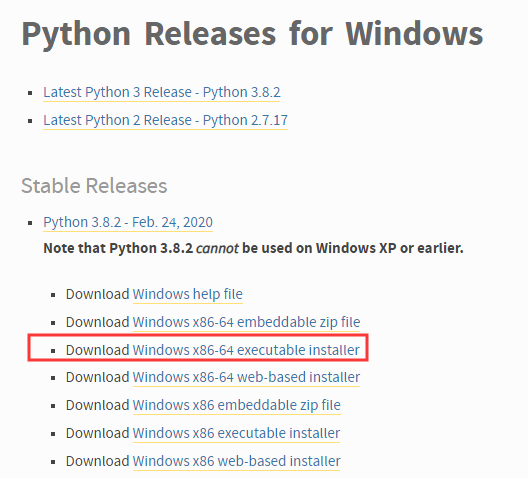528x478 pixels.
Task: Click the bullet beside Windows help file
Action: [53, 295]
